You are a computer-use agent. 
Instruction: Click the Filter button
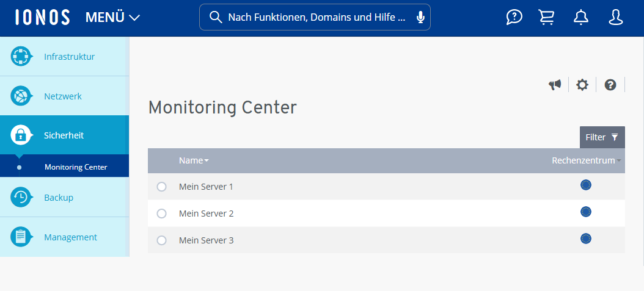[x=602, y=137]
